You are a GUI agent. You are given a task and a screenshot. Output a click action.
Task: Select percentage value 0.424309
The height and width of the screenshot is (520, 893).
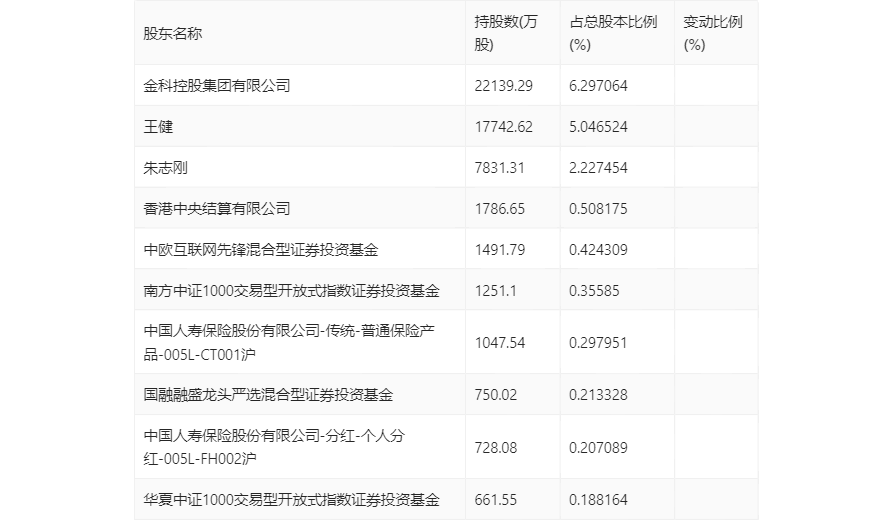pyautogui.click(x=598, y=249)
